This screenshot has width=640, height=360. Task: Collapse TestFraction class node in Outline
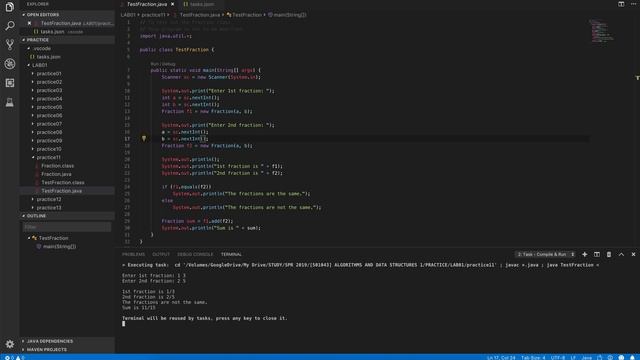point(29,238)
